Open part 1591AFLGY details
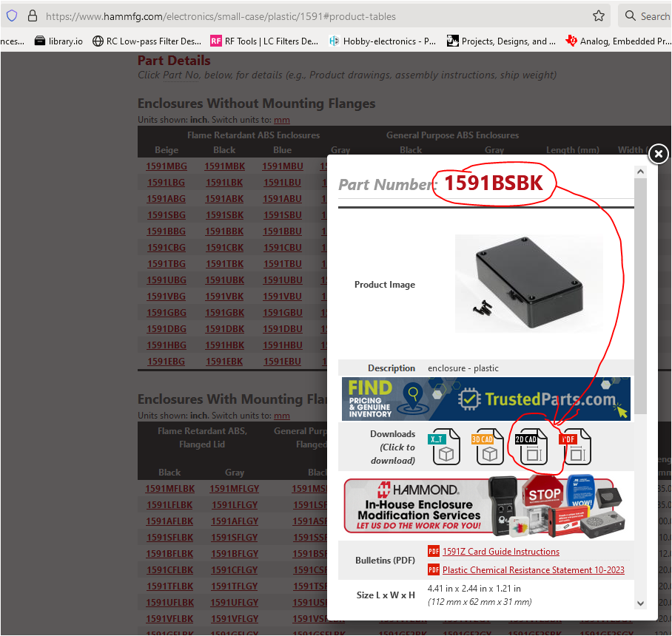672x636 pixels. 235,521
